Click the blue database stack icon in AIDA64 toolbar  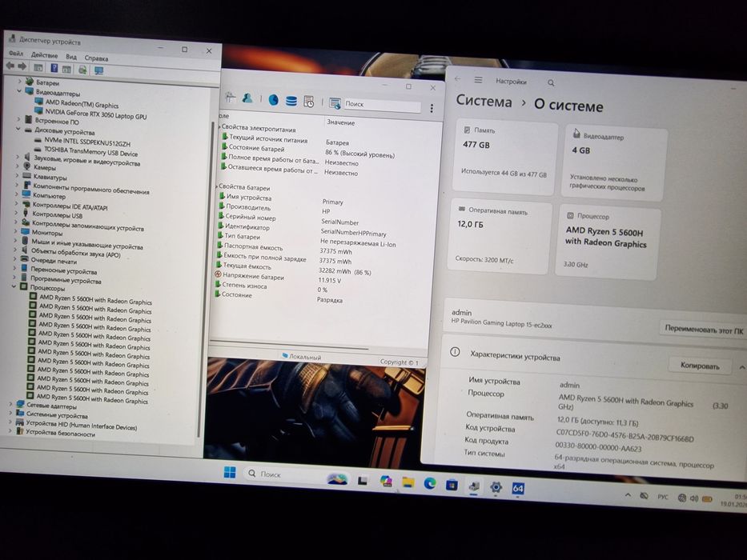291,101
